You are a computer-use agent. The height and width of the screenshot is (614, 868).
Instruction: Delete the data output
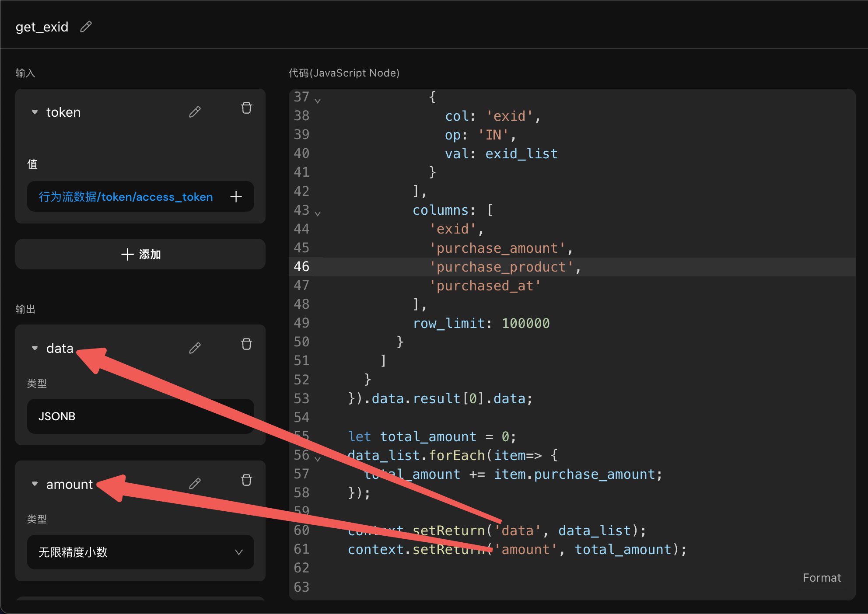point(246,344)
